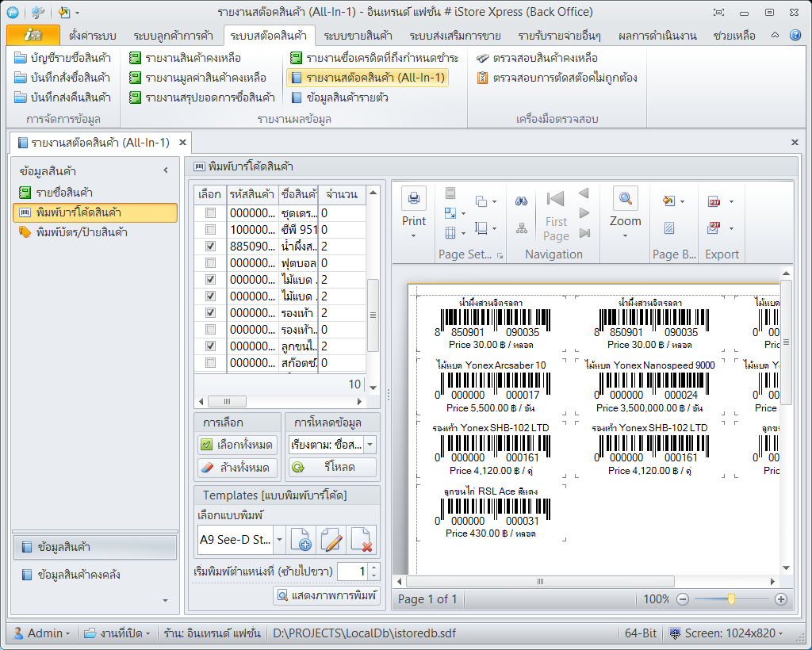Open รายงานสินค้าคงเหลือ from the ribbon

tap(185, 58)
